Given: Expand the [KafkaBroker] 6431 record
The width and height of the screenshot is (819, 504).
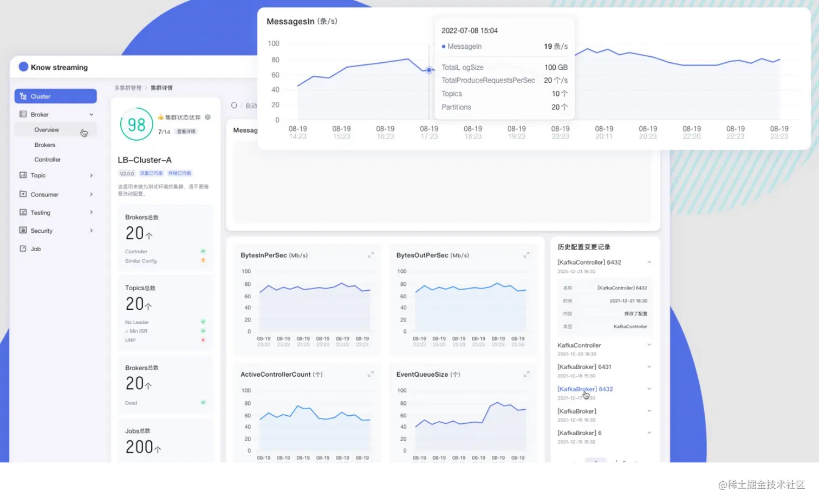Looking at the screenshot, I should click(649, 366).
